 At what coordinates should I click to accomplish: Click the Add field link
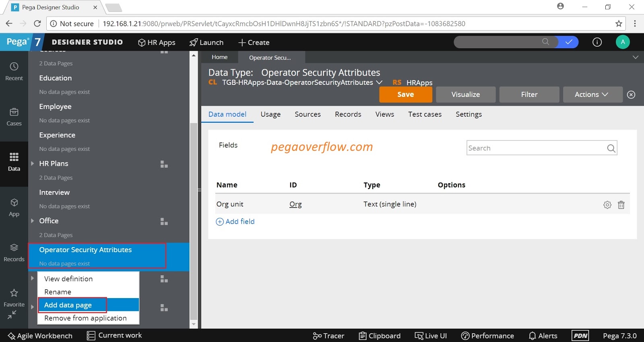[x=235, y=222]
